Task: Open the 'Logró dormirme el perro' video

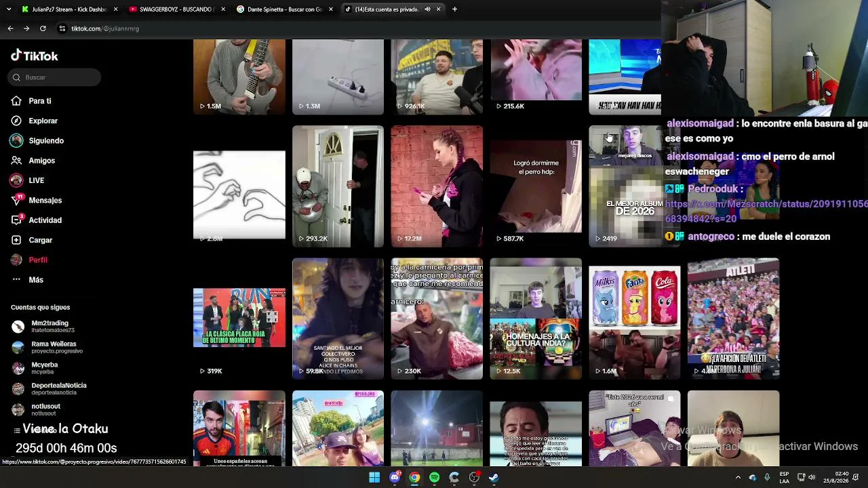Action: tap(536, 186)
